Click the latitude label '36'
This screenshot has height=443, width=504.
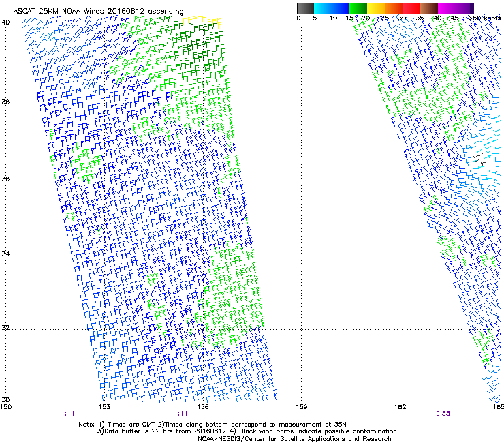(x=5, y=179)
